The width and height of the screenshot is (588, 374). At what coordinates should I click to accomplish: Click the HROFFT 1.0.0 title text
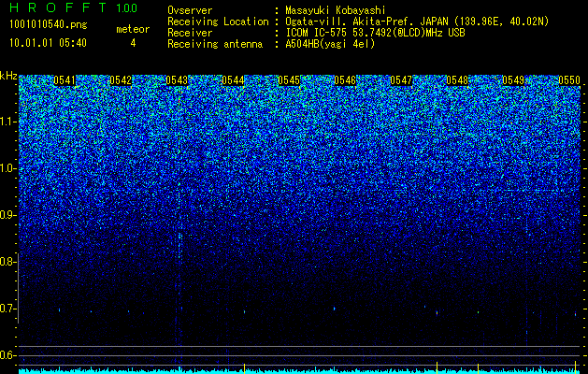[73, 7]
